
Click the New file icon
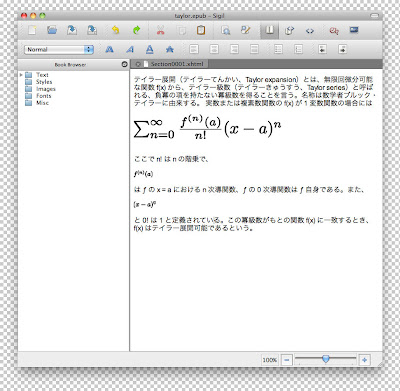coord(32,30)
